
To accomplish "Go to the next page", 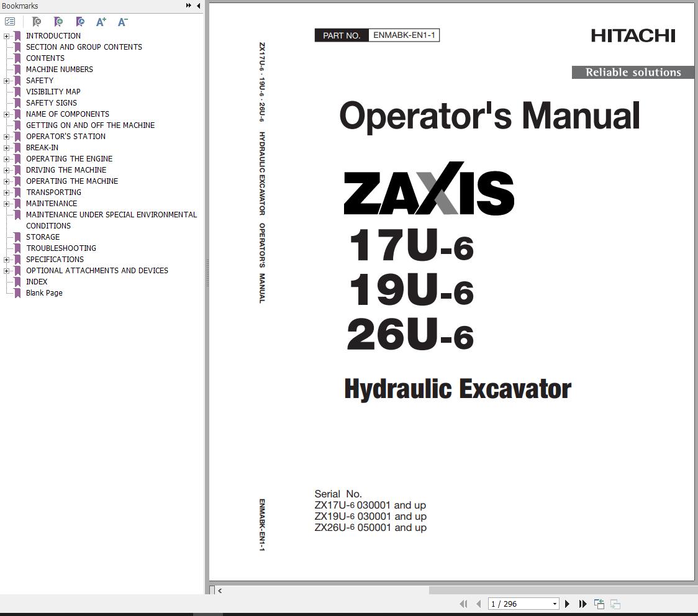I will coord(567,604).
